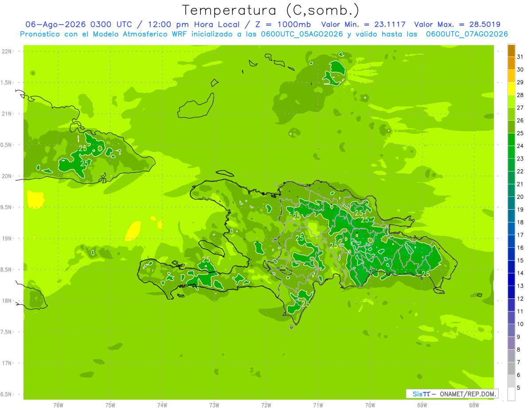The image size is (532, 411).
Task: Select the 'Z = 1000mb' pressure level text
Action: pos(282,24)
